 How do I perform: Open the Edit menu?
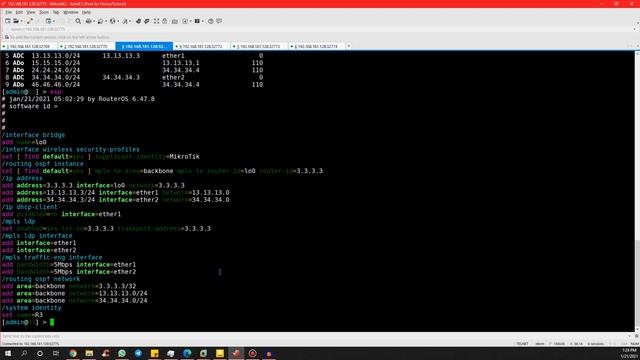pyautogui.click(x=19, y=12)
